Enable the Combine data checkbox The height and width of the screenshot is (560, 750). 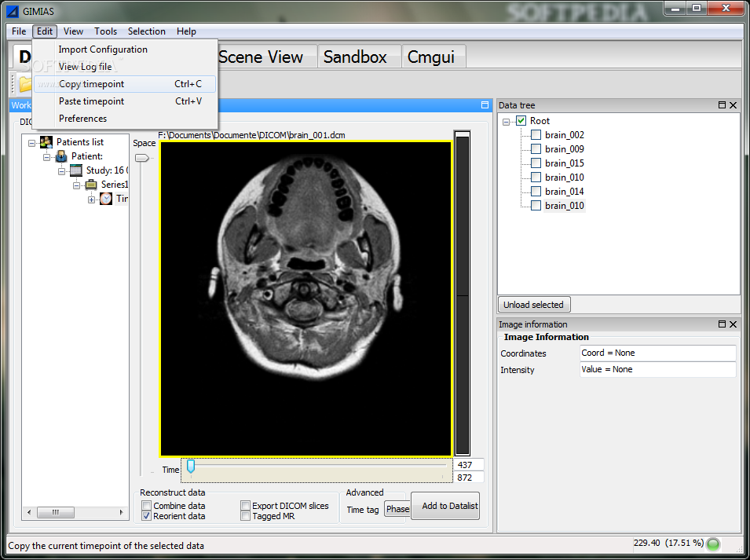point(147,506)
